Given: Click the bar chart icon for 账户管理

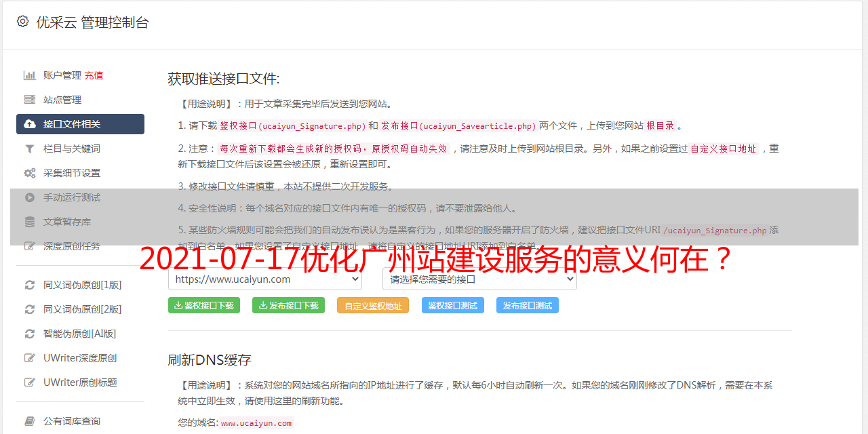Looking at the screenshot, I should click(x=30, y=75).
